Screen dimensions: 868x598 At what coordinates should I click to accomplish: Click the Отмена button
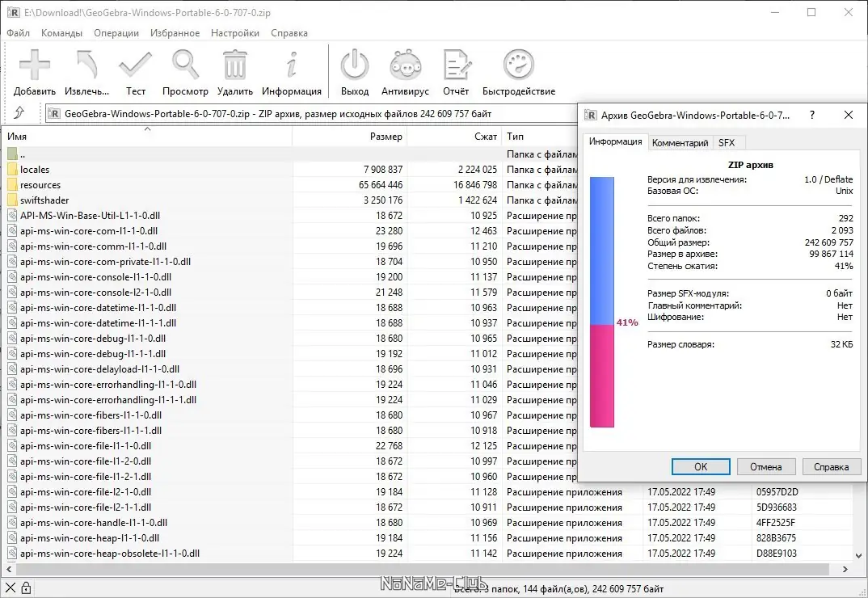[765, 467]
